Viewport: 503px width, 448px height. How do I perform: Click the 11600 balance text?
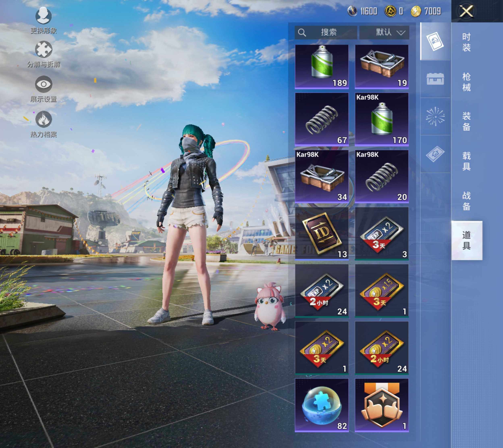pos(369,11)
